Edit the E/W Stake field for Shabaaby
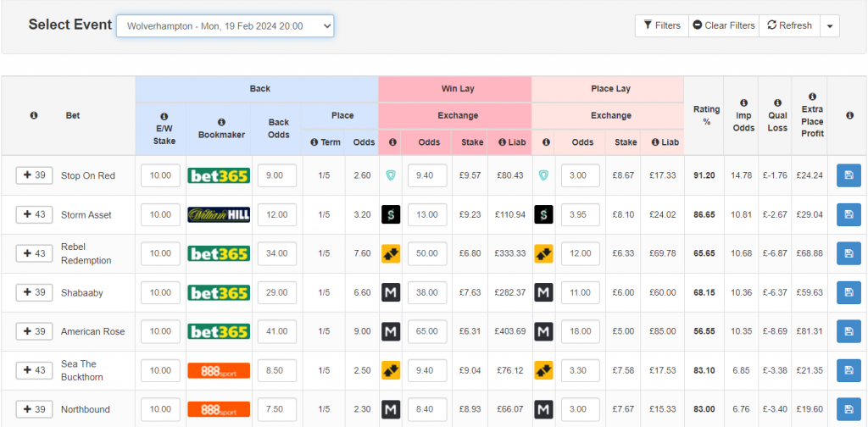The image size is (868, 427). tap(160, 292)
